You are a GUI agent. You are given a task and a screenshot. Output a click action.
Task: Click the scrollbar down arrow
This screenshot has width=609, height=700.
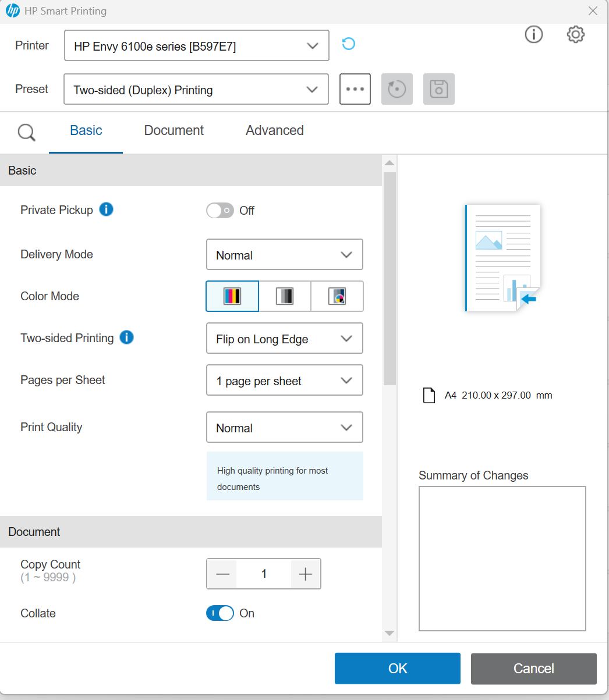(390, 634)
